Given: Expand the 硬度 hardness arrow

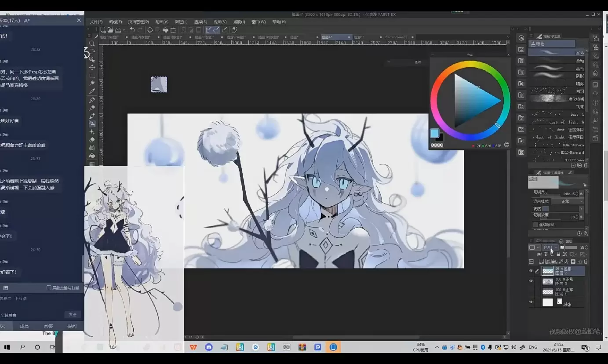Looking at the screenshot, I should [x=581, y=209].
